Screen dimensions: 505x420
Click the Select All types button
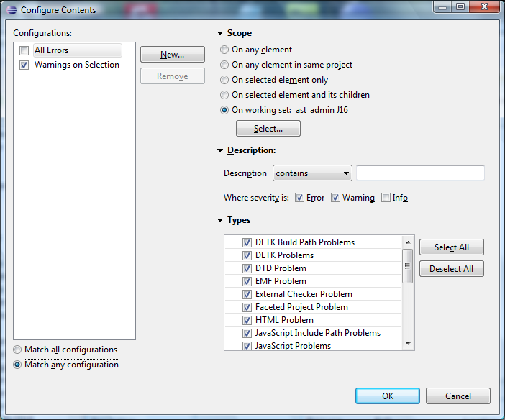tap(451, 247)
